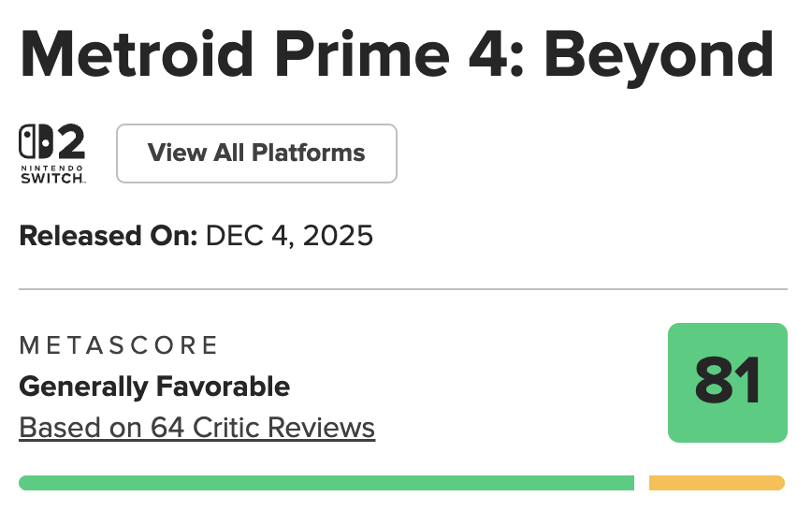Viewport: 812px width, 526px height.
Task: Click the words "Critic Reviews" in the link
Action: (x=283, y=428)
